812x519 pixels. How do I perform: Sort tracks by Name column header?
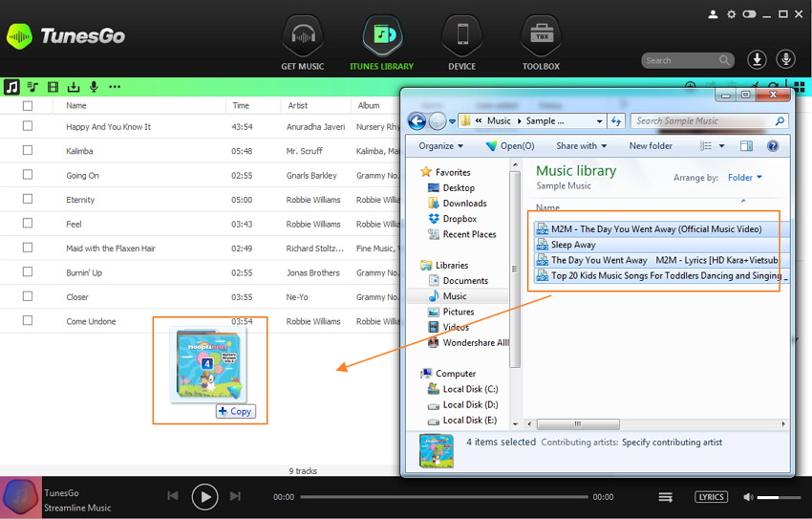point(76,106)
